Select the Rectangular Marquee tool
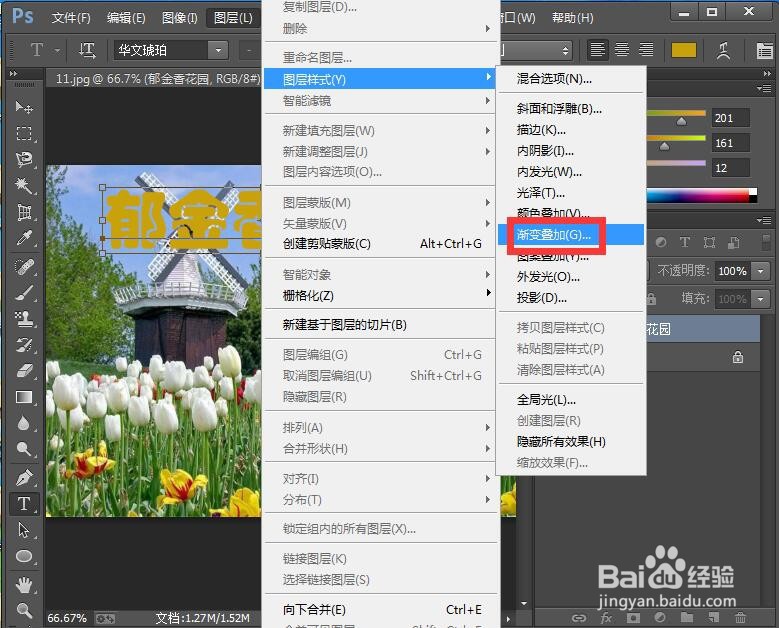Image resolution: width=779 pixels, height=628 pixels. coord(24,133)
